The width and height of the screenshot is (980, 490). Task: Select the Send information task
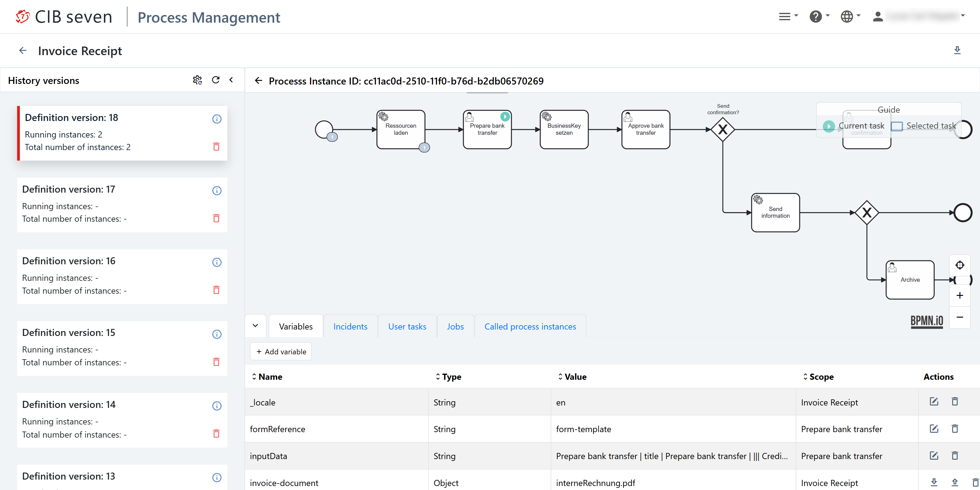click(x=775, y=212)
